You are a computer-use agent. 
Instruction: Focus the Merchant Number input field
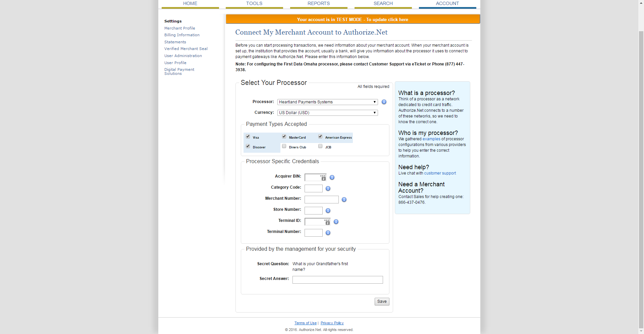click(x=322, y=200)
